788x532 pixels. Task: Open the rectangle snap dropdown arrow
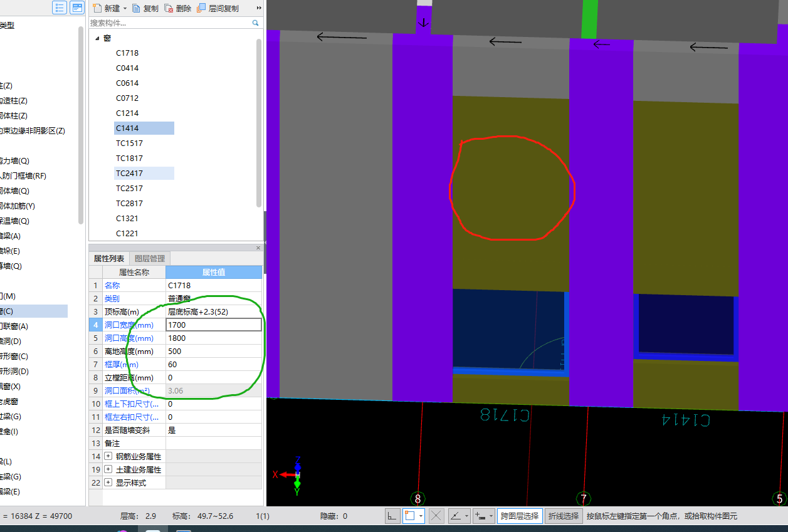422,516
